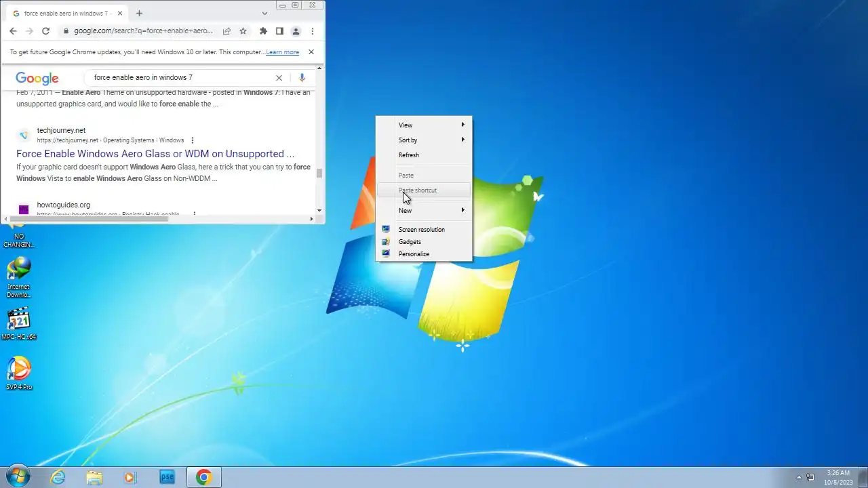Select the MPC-HC x64 desktop icon
868x488 pixels.
pyautogui.click(x=19, y=324)
